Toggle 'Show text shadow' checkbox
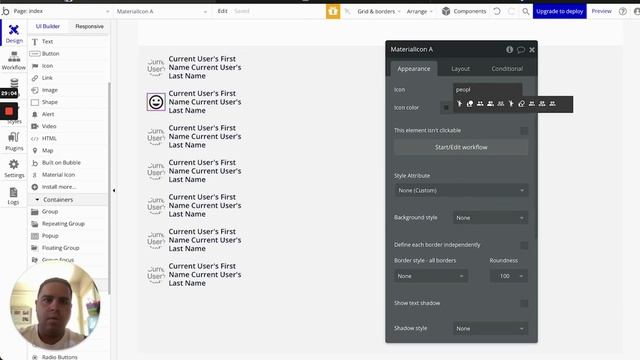640x360 pixels. (x=524, y=303)
